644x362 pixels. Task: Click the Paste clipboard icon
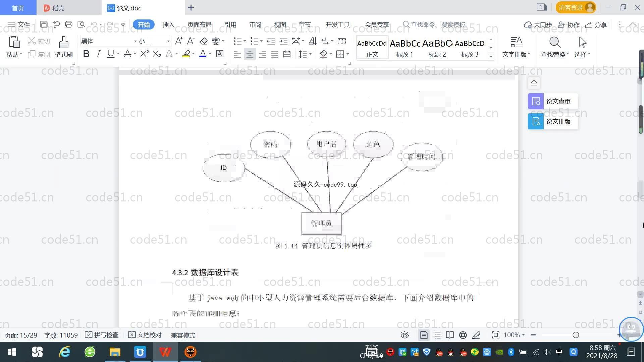tap(14, 43)
